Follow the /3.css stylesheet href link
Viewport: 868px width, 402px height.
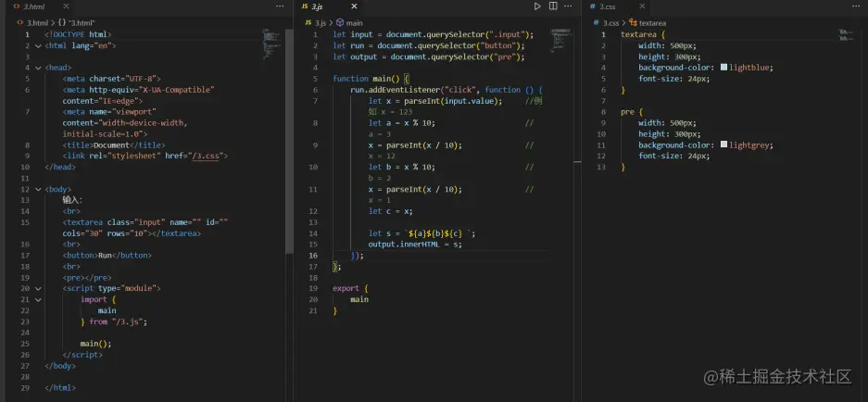pos(206,157)
